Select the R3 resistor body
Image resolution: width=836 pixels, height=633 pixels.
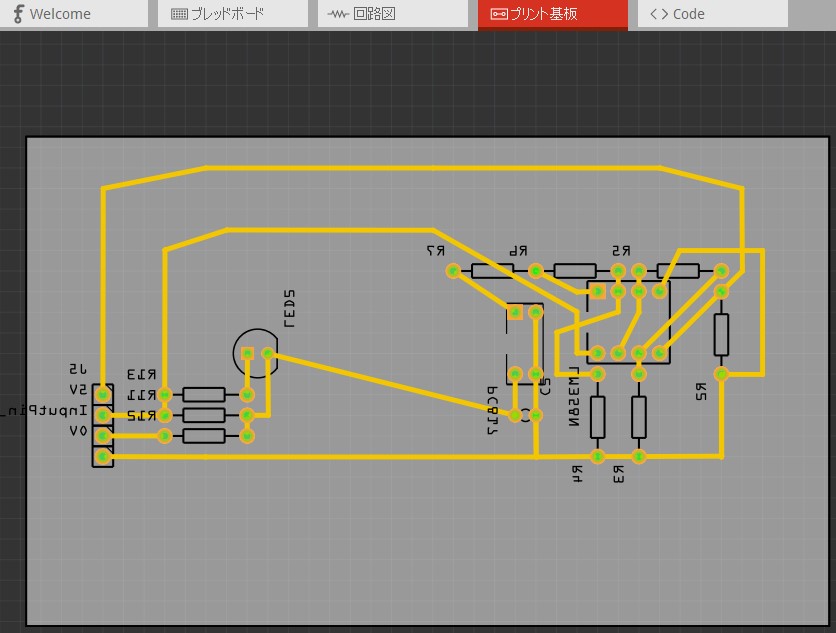tap(639, 416)
